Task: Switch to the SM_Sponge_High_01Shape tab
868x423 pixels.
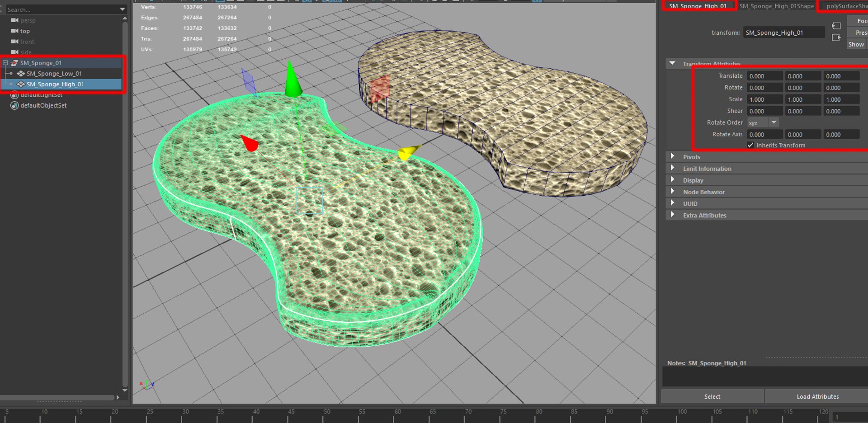Action: click(x=776, y=6)
